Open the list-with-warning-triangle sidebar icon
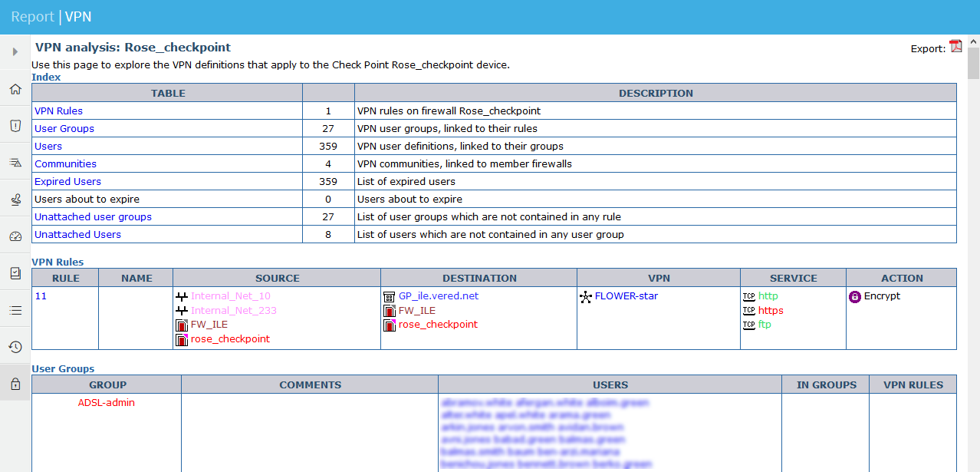Viewport: 980px width, 472px height. tap(15, 163)
